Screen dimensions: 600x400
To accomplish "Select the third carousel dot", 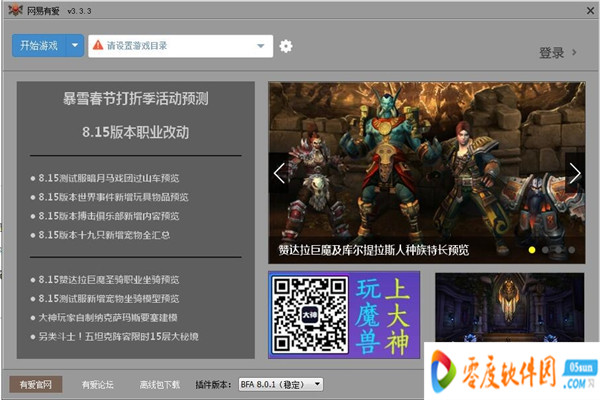I will 559,250.
